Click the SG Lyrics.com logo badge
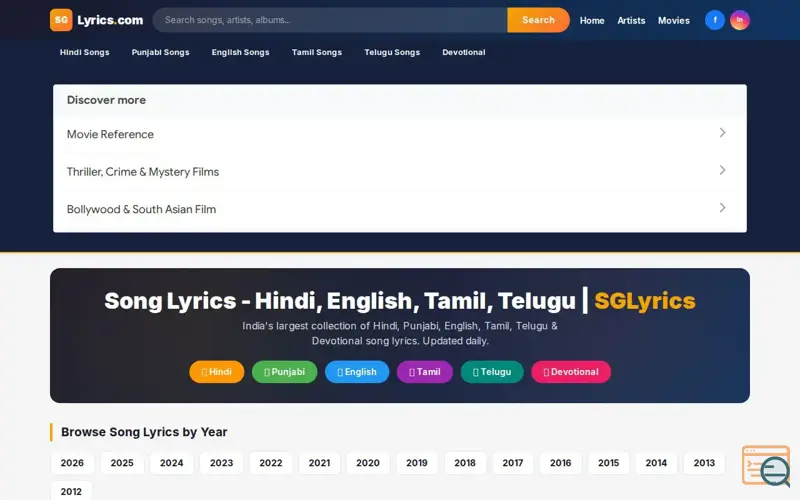 [61, 20]
